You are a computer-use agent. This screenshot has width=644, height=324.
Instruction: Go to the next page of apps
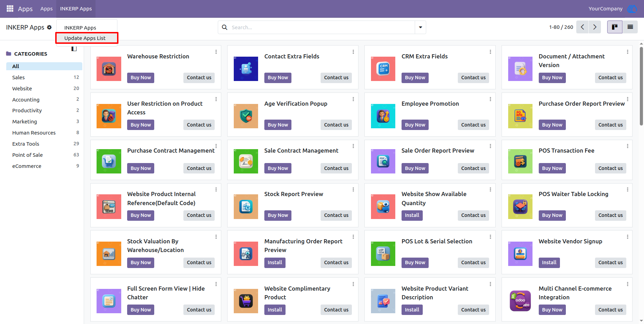click(x=595, y=27)
